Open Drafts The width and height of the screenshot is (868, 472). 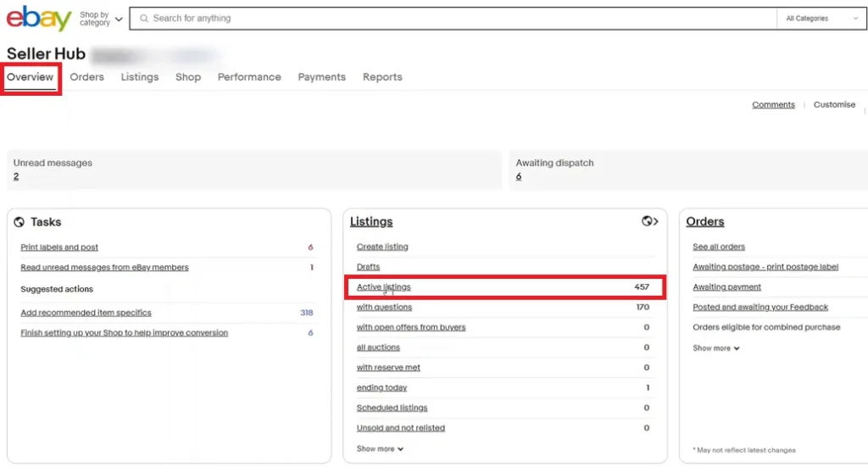pos(368,267)
